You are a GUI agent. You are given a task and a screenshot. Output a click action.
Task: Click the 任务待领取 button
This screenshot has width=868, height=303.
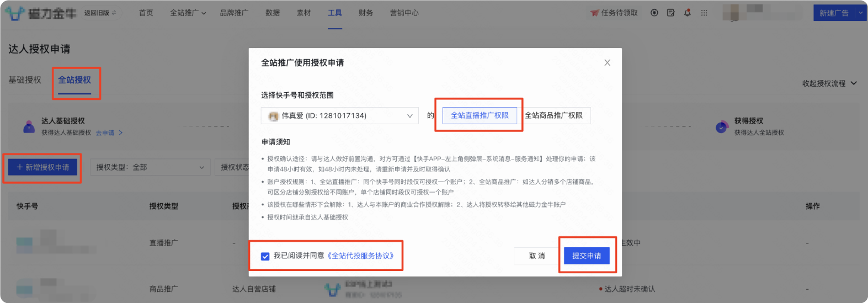pos(614,13)
